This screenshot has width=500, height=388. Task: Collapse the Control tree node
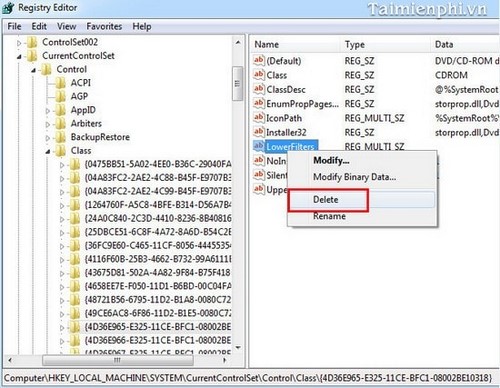(x=33, y=70)
